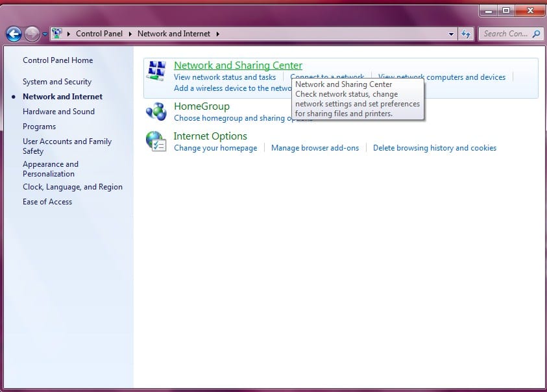Close the Control Panel window
Image resolution: width=547 pixels, height=392 pixels.
click(530, 11)
